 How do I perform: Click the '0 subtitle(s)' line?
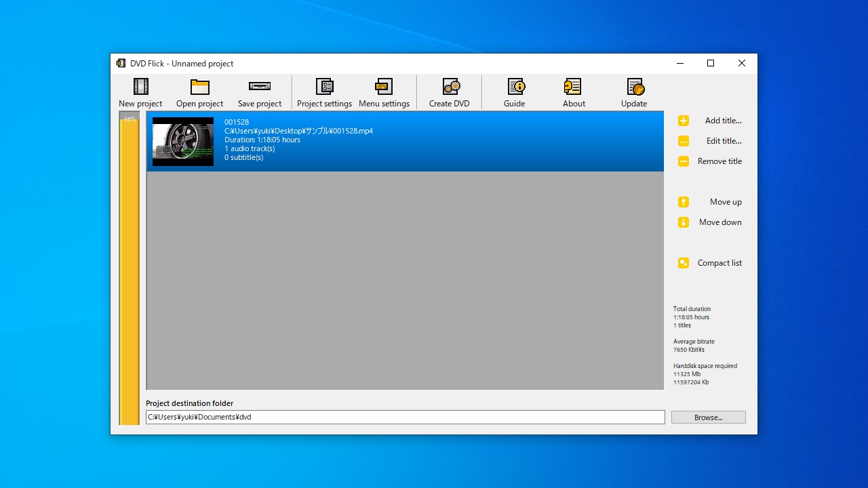pyautogui.click(x=244, y=157)
